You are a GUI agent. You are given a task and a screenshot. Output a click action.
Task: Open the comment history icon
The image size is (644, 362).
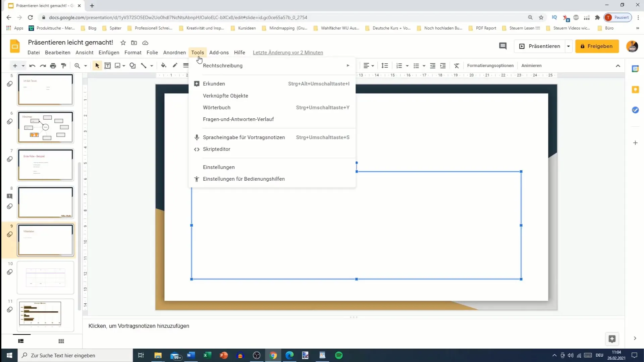[x=502, y=46]
